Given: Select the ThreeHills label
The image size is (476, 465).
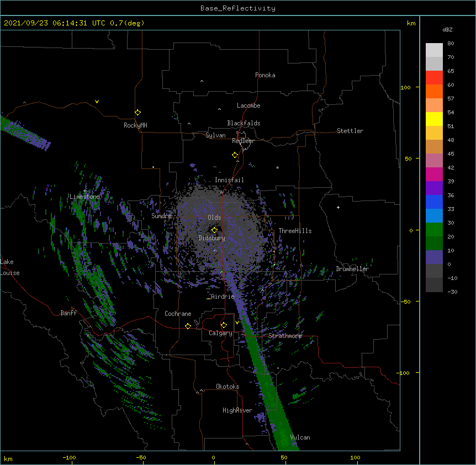Looking at the screenshot, I should tap(295, 231).
